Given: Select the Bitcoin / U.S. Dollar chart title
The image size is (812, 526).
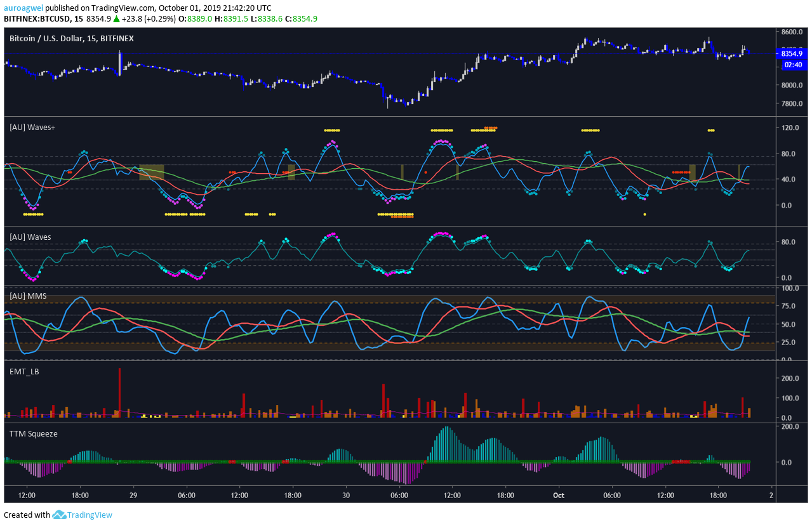Looking at the screenshot, I should click(72, 38).
